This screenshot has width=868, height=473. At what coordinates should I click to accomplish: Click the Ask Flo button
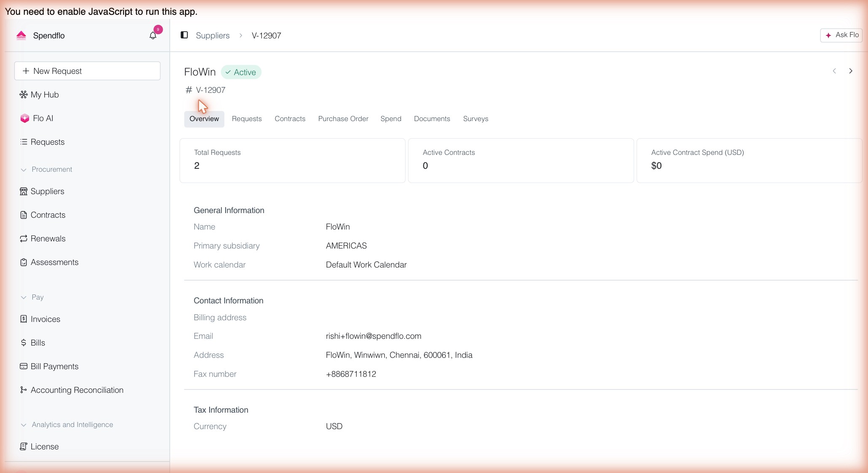pos(841,35)
